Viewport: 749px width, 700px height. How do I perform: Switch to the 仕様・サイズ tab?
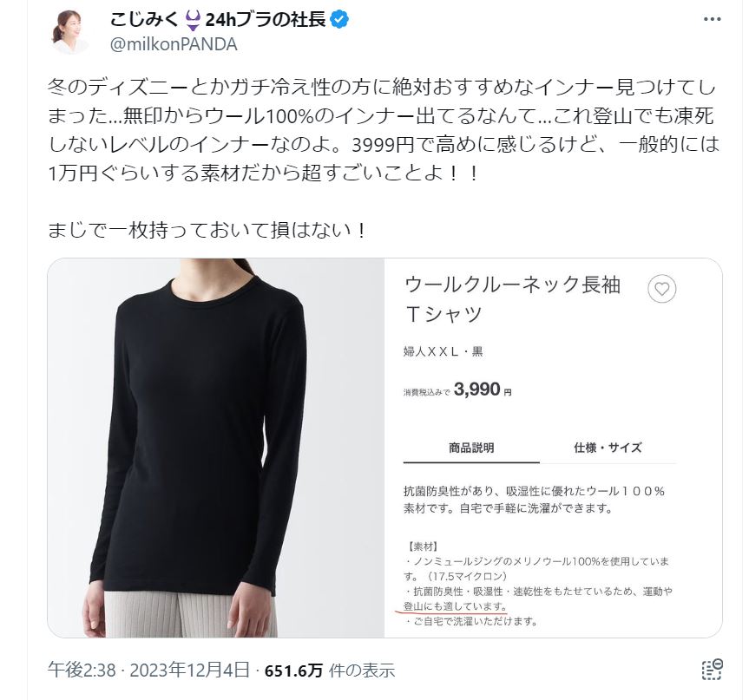(x=608, y=448)
